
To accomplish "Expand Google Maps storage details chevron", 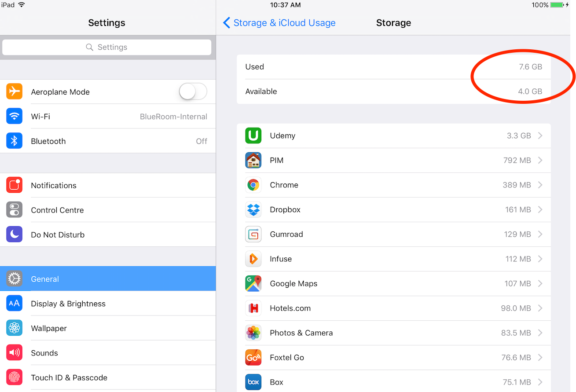I will [540, 283].
